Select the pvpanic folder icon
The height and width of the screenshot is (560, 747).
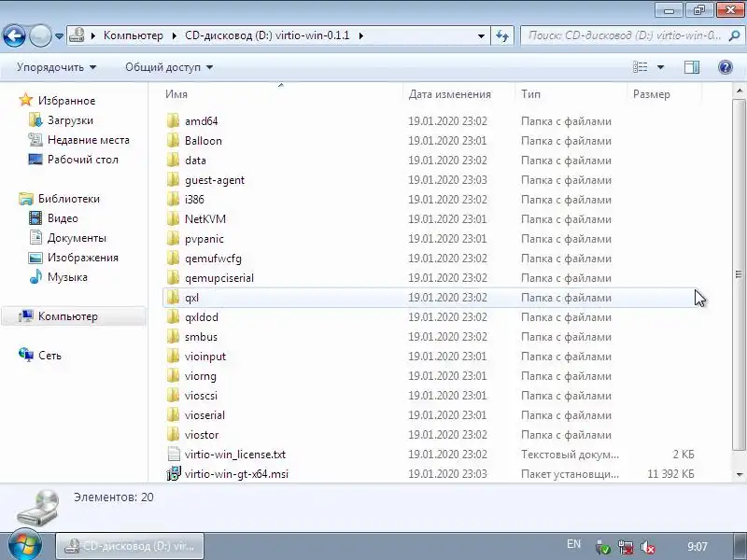click(174, 239)
